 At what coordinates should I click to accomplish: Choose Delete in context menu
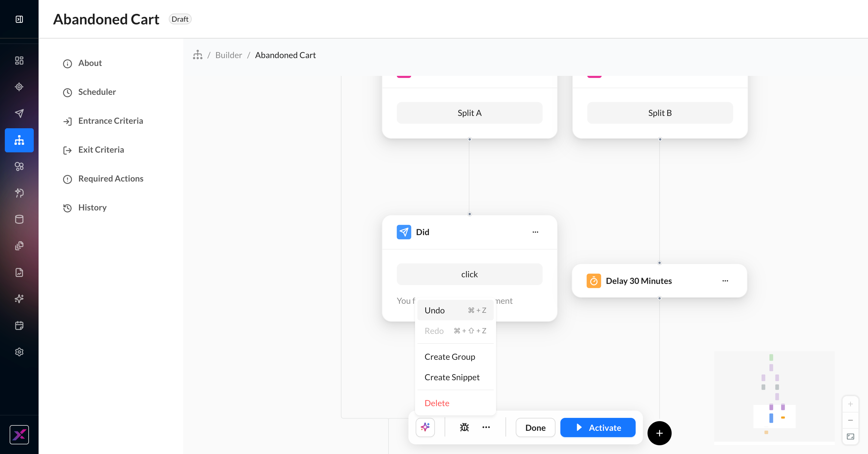click(x=455, y=403)
